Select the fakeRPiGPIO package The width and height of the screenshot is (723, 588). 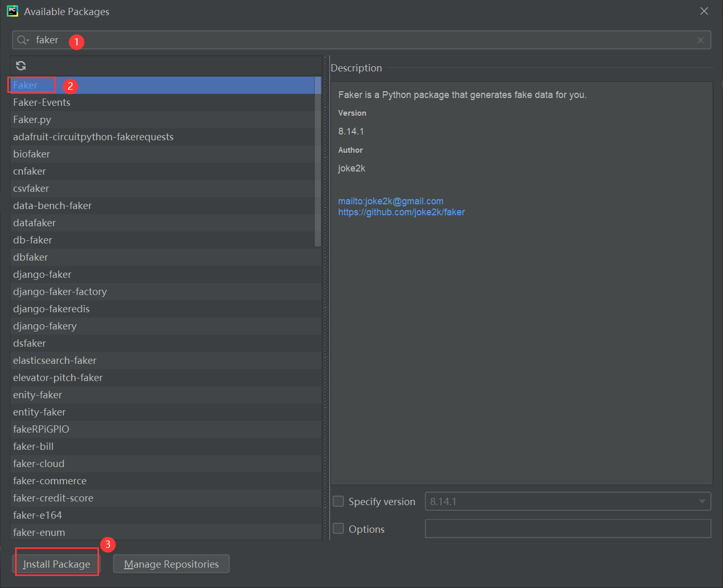[166, 430]
